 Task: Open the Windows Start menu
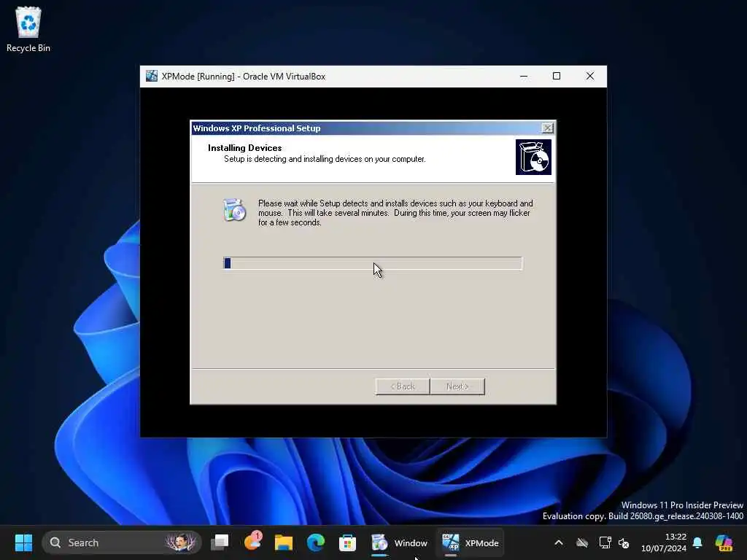[23, 542]
